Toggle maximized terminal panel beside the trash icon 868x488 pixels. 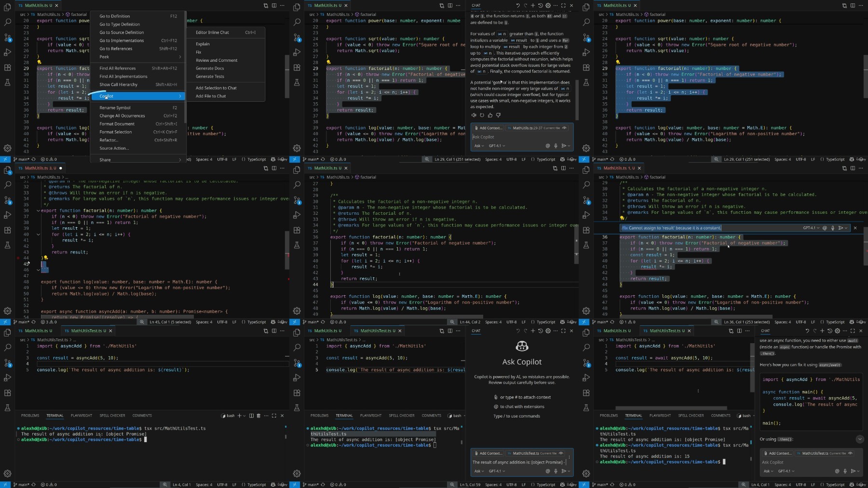click(x=274, y=416)
